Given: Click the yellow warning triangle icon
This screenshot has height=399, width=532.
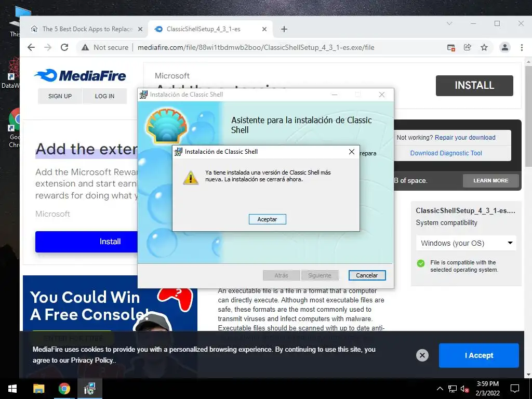Looking at the screenshot, I should point(191,178).
